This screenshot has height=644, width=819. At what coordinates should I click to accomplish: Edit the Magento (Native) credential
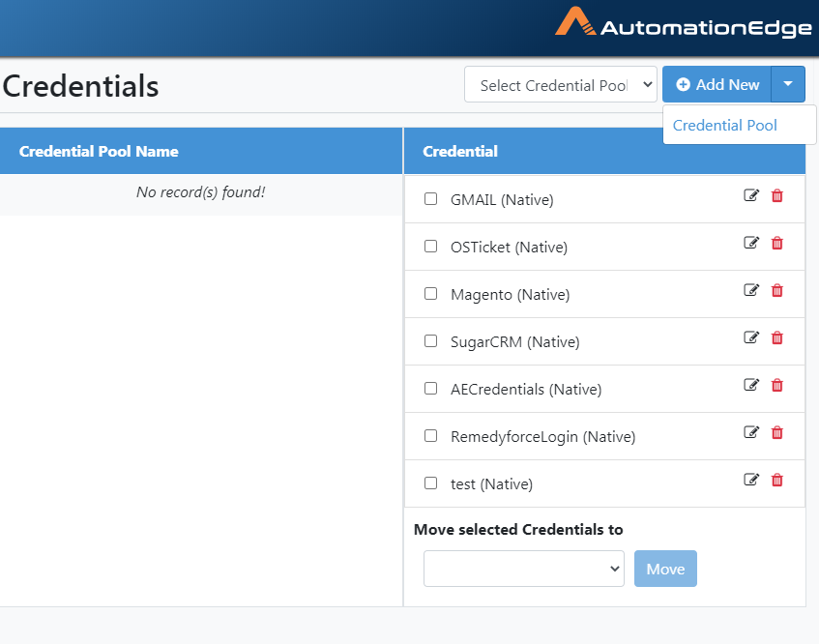[x=751, y=290]
